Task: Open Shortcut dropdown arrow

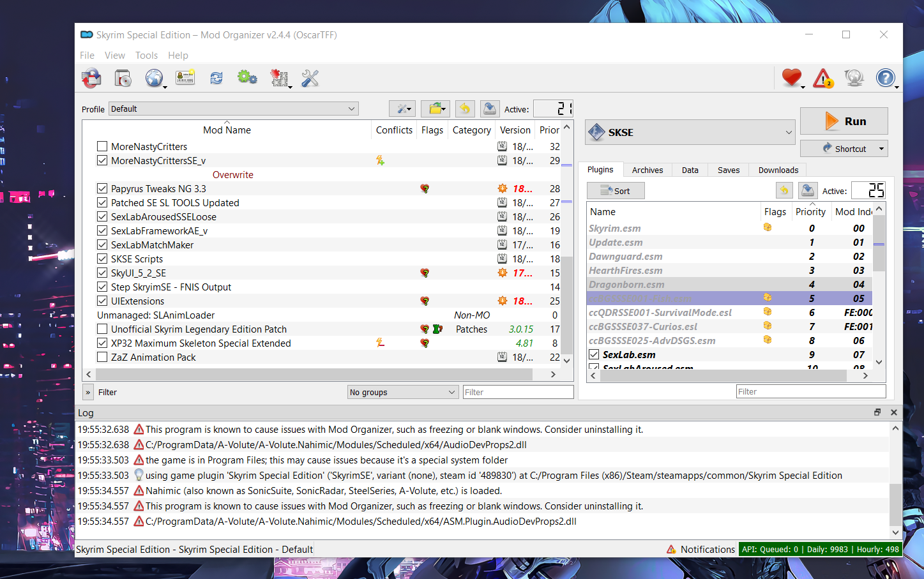Action: (x=881, y=149)
